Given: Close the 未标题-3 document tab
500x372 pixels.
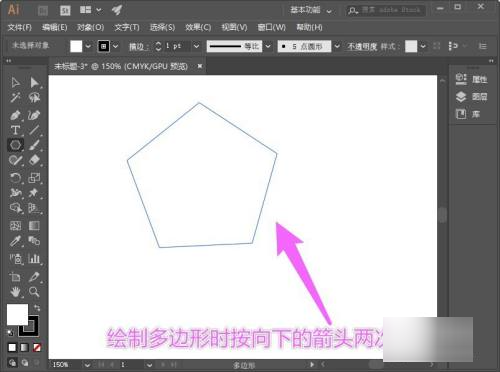Looking at the screenshot, I should tap(200, 66).
